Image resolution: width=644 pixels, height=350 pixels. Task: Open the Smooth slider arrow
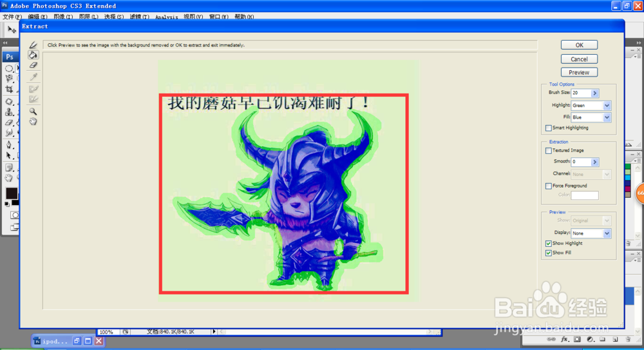point(594,162)
